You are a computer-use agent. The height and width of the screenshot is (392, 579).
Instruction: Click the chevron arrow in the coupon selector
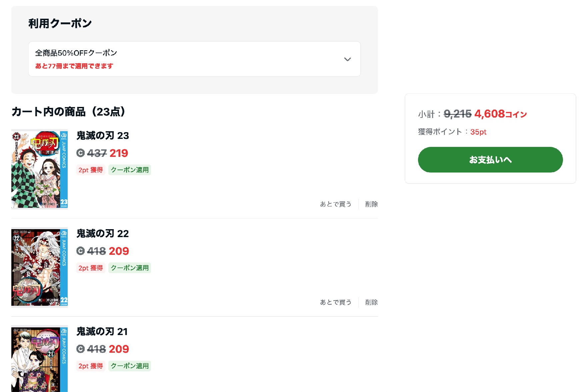pyautogui.click(x=347, y=59)
